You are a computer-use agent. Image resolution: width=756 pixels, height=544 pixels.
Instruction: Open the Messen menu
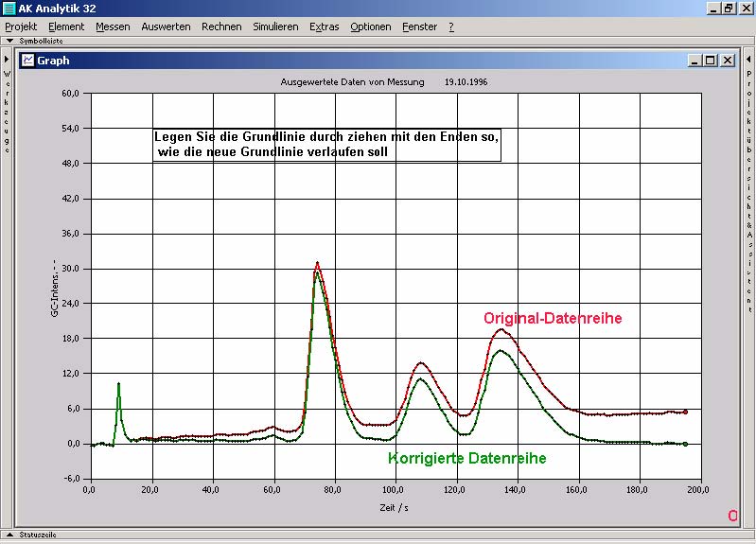pos(113,26)
